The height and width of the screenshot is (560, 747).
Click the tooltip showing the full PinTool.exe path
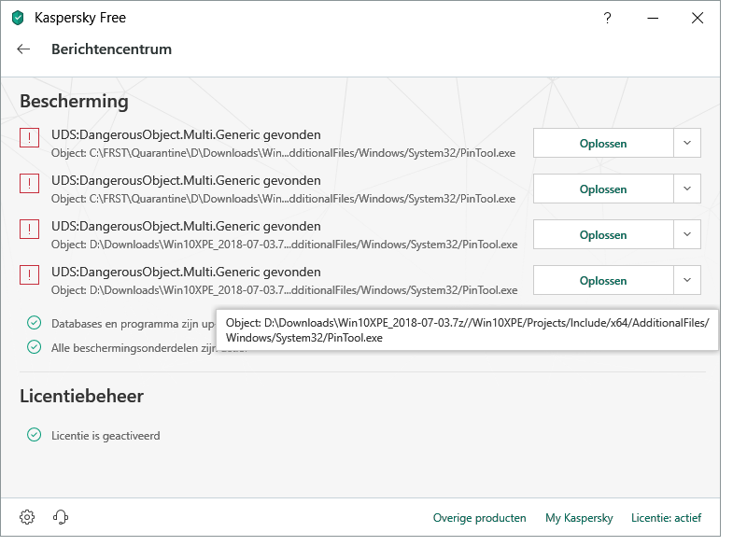click(467, 330)
